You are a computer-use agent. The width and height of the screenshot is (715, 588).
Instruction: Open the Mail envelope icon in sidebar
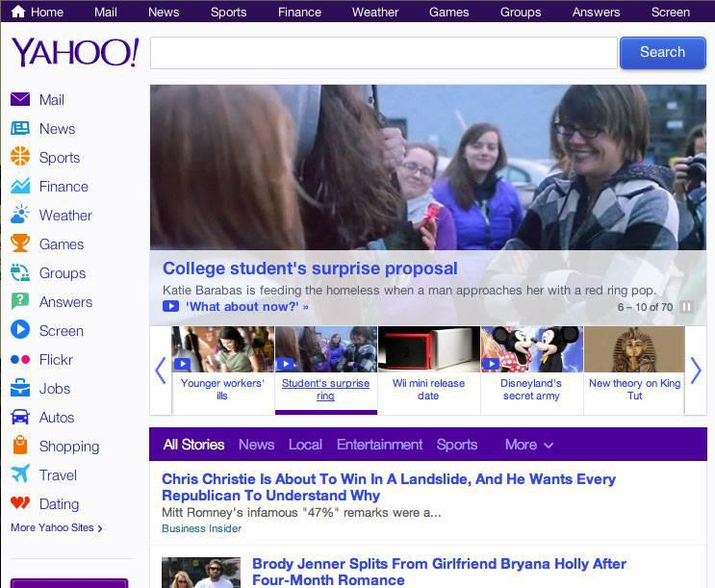[20, 99]
